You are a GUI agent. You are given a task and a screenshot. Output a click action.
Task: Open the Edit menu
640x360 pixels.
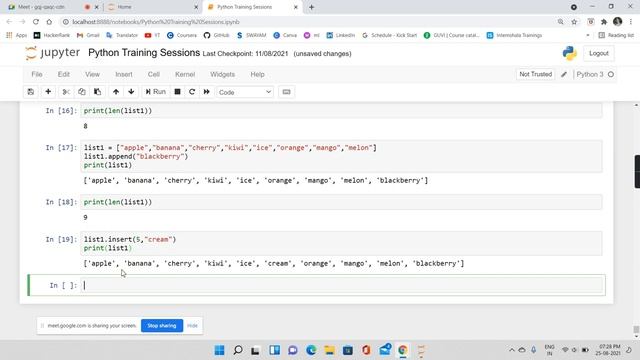point(63,74)
